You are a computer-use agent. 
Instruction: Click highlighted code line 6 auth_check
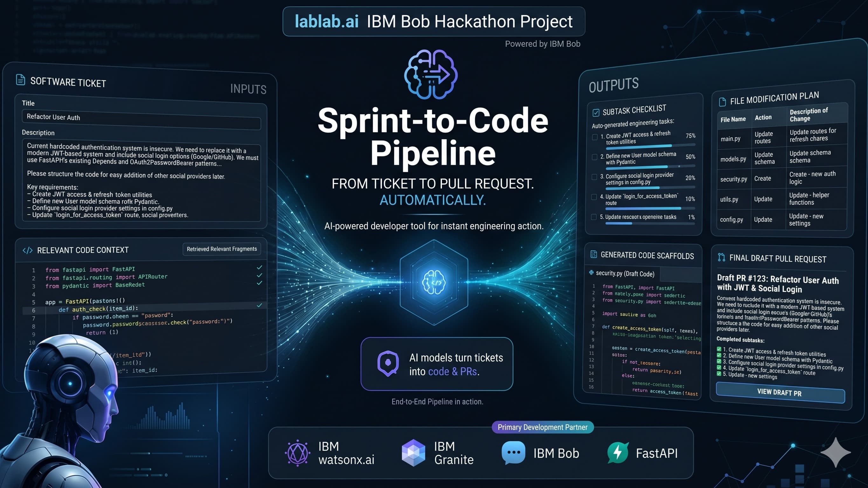tap(145, 309)
